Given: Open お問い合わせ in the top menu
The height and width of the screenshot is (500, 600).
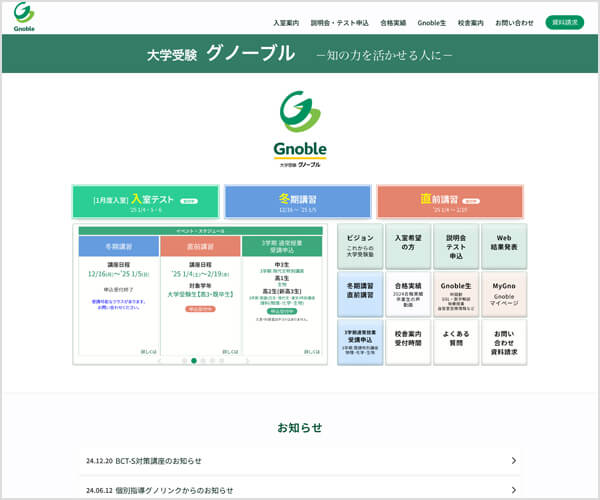Looking at the screenshot, I should click(x=514, y=22).
